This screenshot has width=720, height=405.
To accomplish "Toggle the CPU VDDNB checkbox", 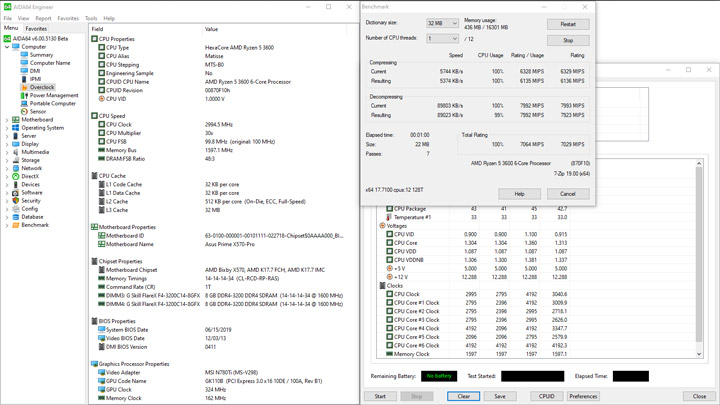I will 389,260.
